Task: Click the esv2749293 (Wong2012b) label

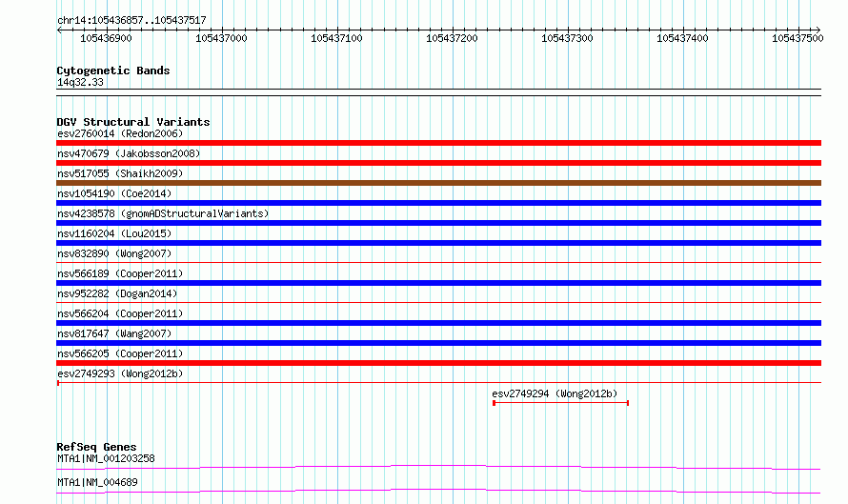Action: point(120,373)
